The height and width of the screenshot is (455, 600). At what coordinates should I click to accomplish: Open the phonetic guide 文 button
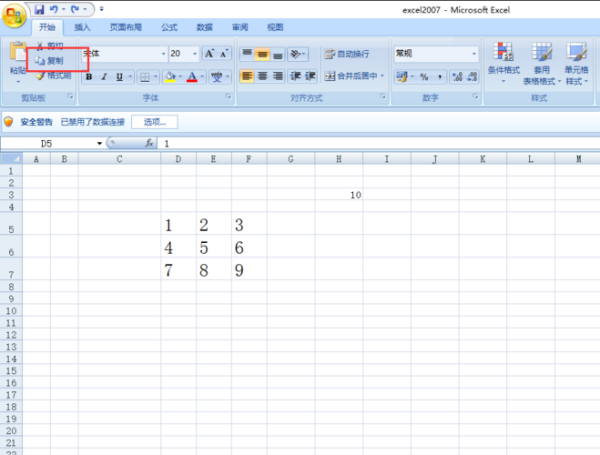pos(217,77)
